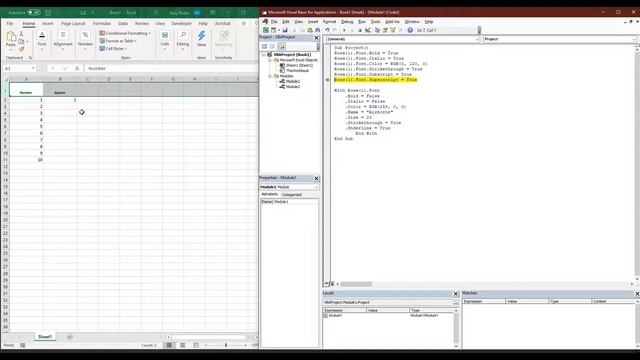Open the Debug menu in VBA editor

pos(347,22)
